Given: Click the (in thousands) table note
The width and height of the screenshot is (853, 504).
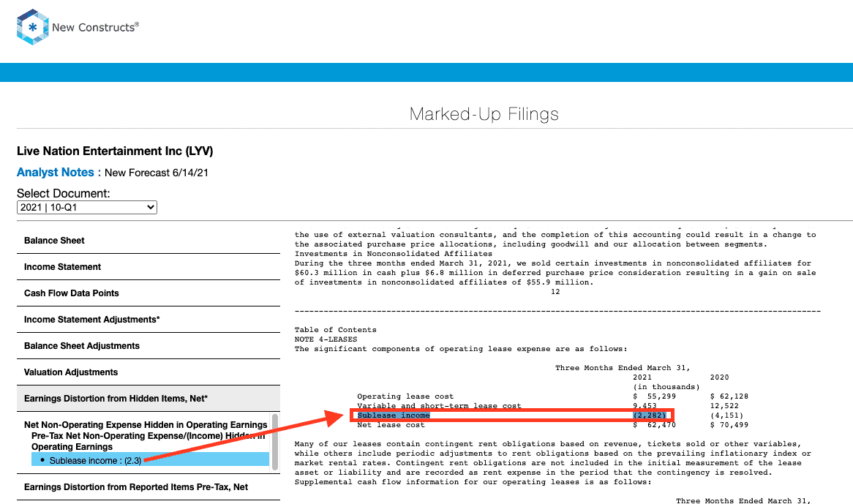Looking at the screenshot, I should point(666,386).
